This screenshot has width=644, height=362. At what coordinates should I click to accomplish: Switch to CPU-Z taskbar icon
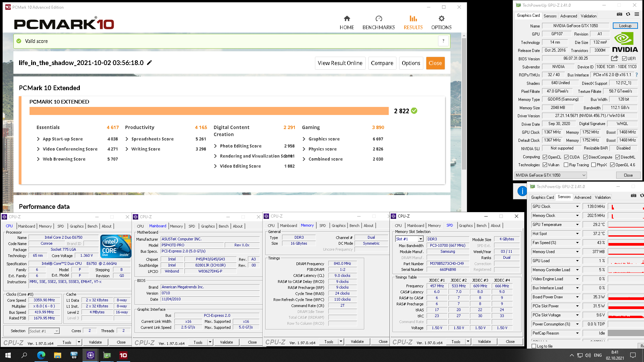click(90, 355)
